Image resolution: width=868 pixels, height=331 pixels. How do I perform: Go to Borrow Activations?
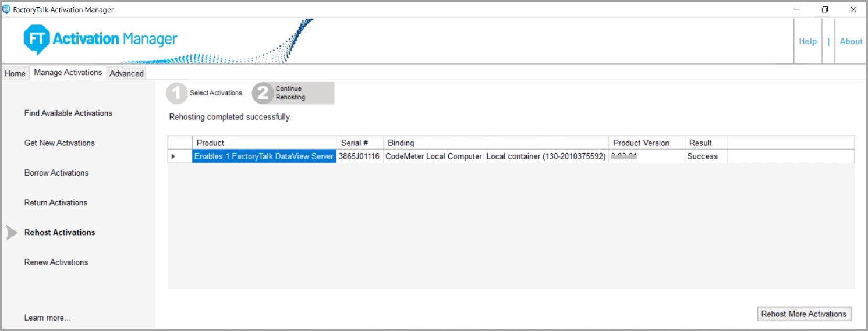click(56, 173)
